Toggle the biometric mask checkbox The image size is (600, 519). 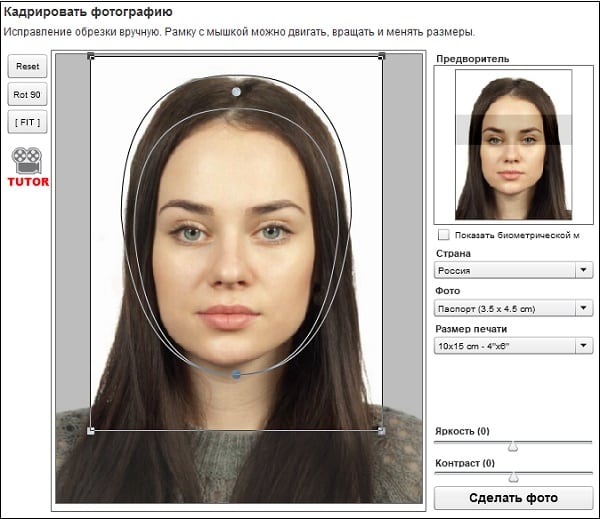click(x=443, y=235)
